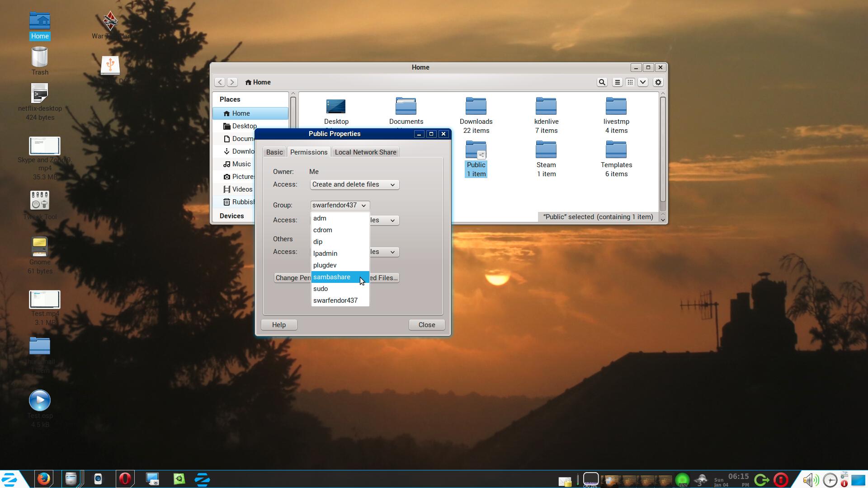Open the file manager settings gear
This screenshot has height=488, width=868.
click(658, 82)
